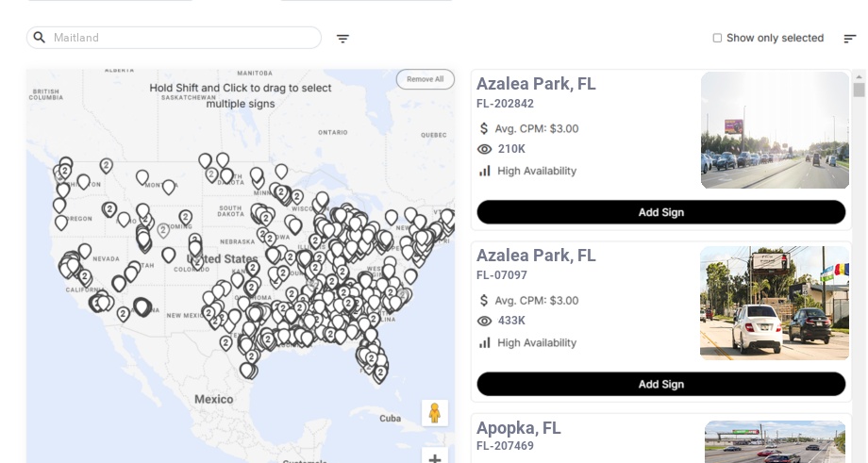Add sign FL-07097 to selection
The height and width of the screenshot is (463, 868).
[660, 384]
